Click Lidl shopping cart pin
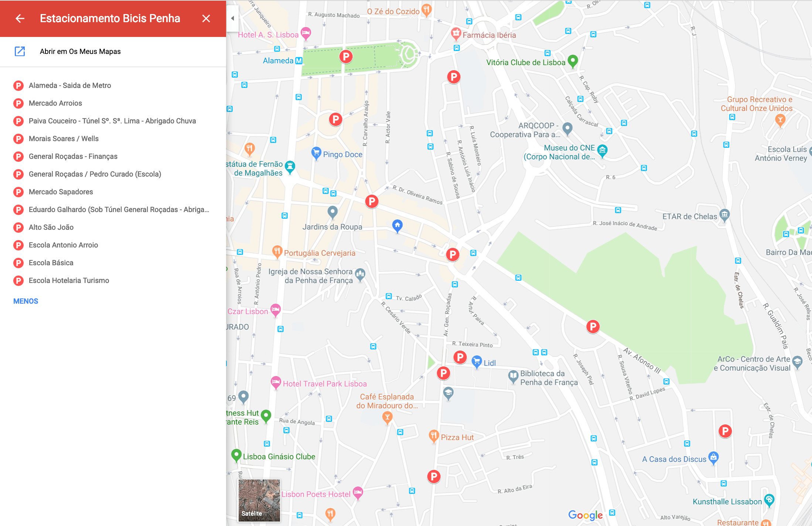This screenshot has width=812, height=526. coord(477,362)
